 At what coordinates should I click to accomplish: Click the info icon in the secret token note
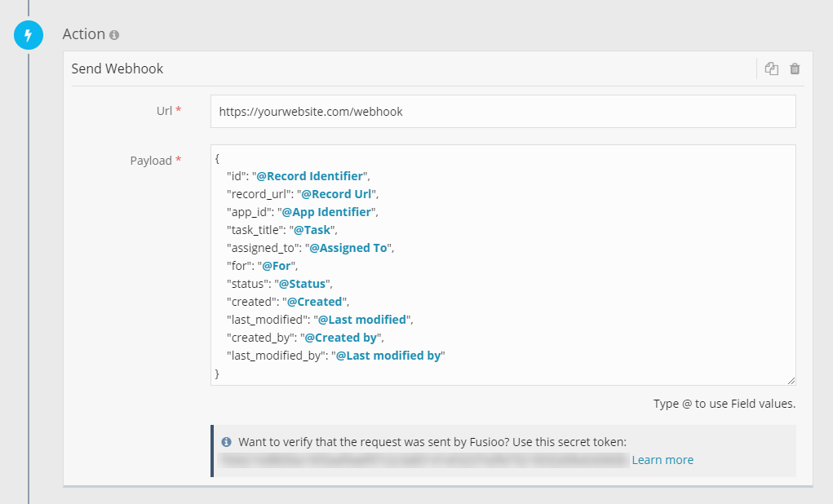(227, 442)
